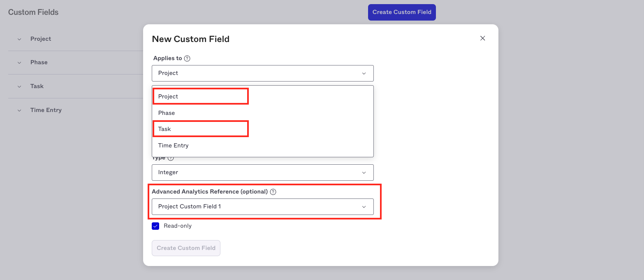Select Phase in the dropdown list
This screenshot has width=644, height=280.
[x=263, y=113]
